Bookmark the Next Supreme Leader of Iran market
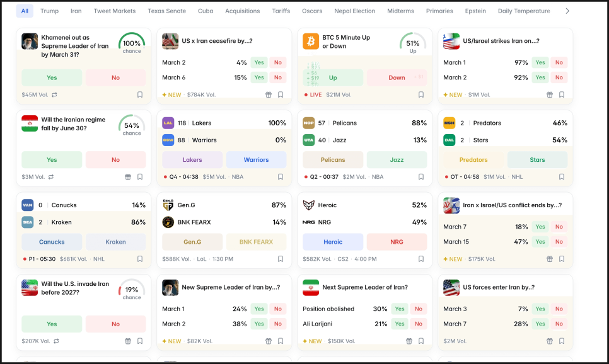609x364 pixels. [421, 341]
